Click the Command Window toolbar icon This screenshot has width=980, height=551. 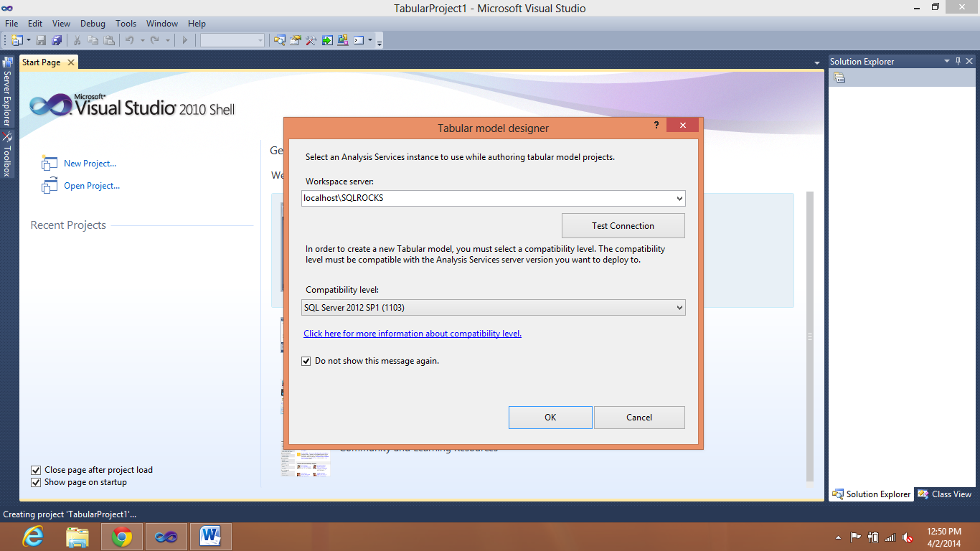359,40
